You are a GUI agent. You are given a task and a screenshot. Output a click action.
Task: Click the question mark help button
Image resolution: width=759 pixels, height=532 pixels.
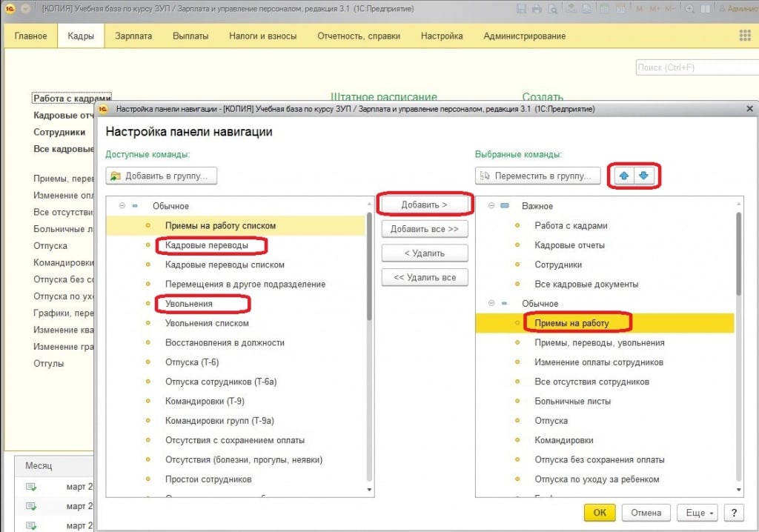click(x=733, y=513)
